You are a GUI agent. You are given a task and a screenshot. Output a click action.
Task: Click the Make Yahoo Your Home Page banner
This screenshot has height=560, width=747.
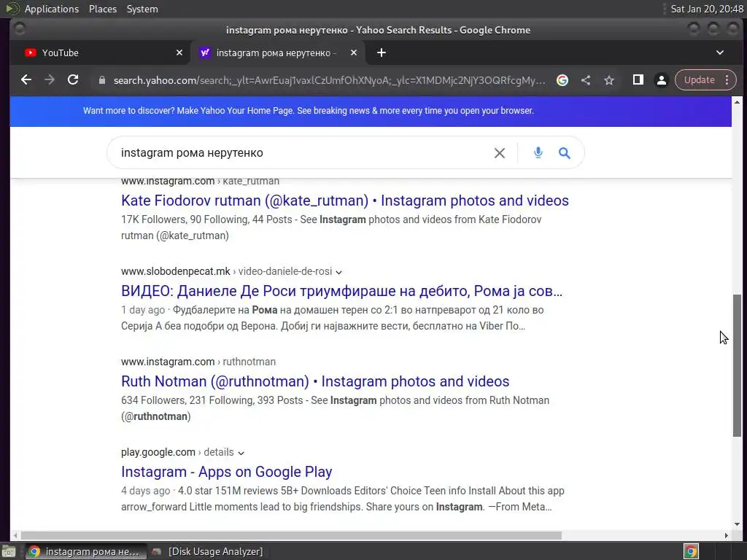point(309,111)
